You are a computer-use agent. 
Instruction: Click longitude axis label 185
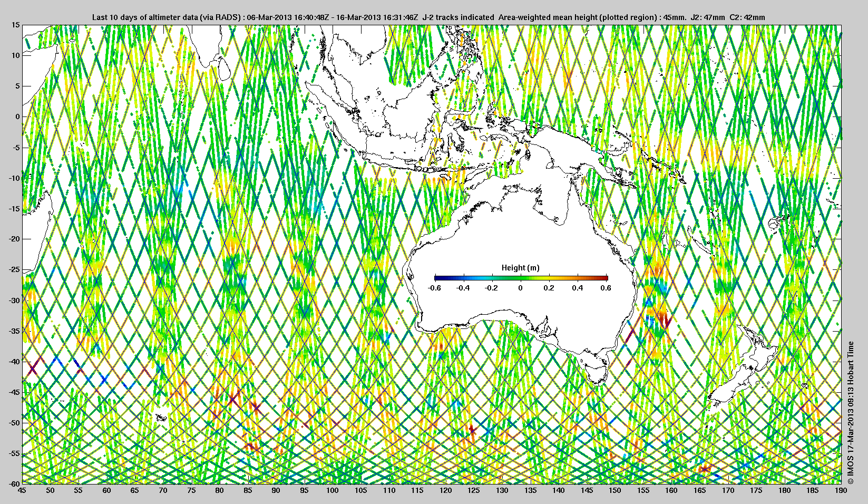(813, 491)
